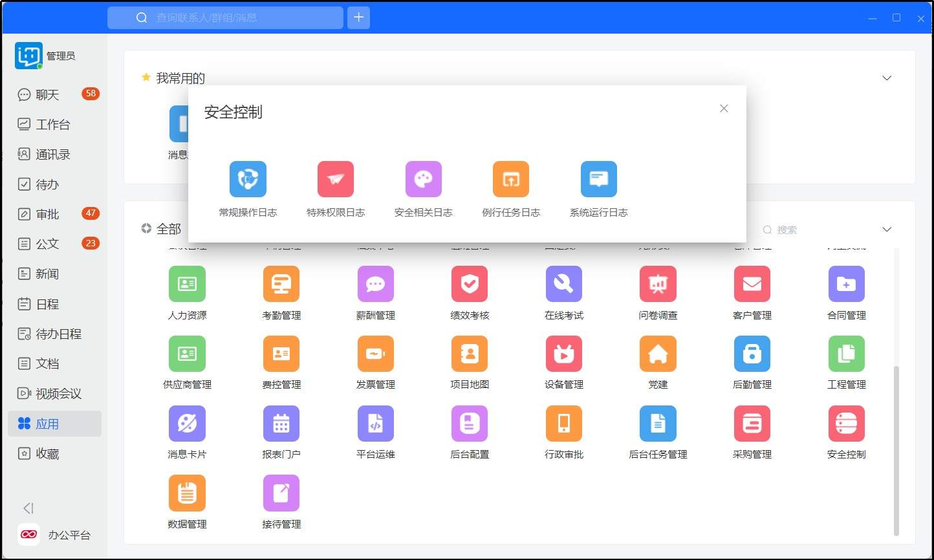Open the 数据管理 app icon
934x560 pixels.
pos(187,493)
